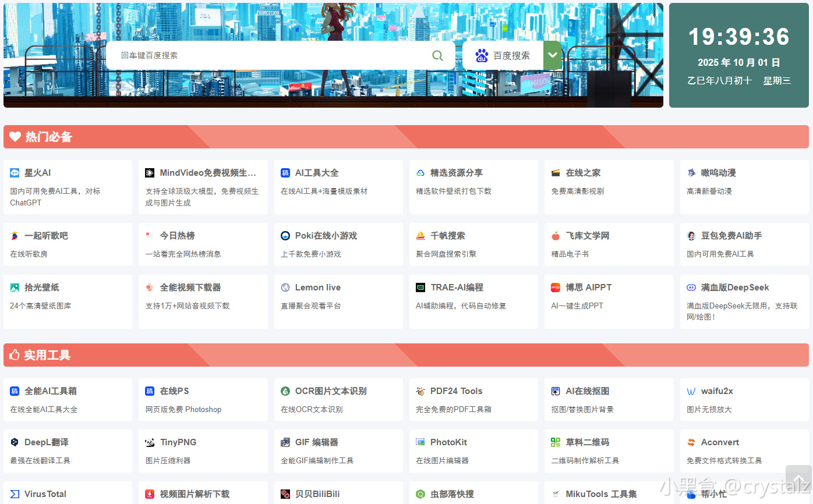Click the back-to-top arrow button
Screen dimensions: 813x504
(x=798, y=478)
